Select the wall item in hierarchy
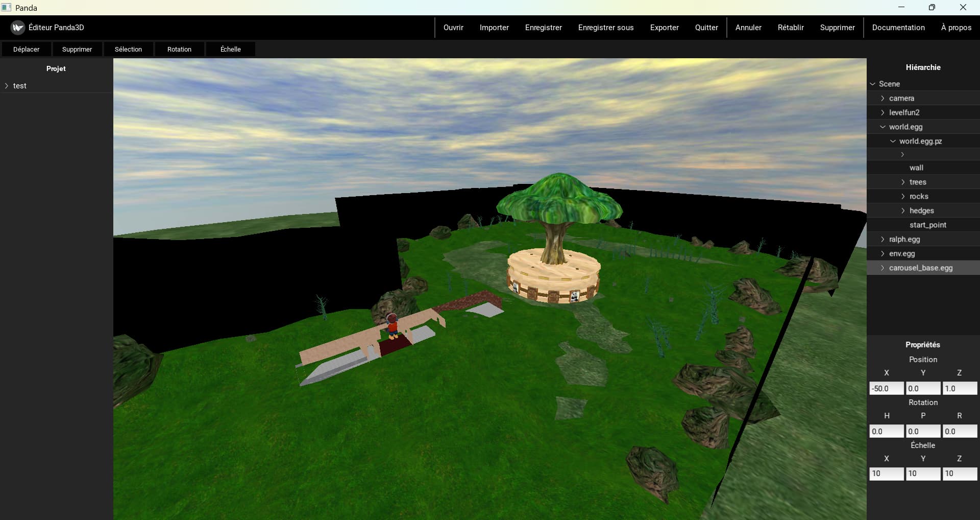This screenshot has width=980, height=520. click(x=916, y=168)
